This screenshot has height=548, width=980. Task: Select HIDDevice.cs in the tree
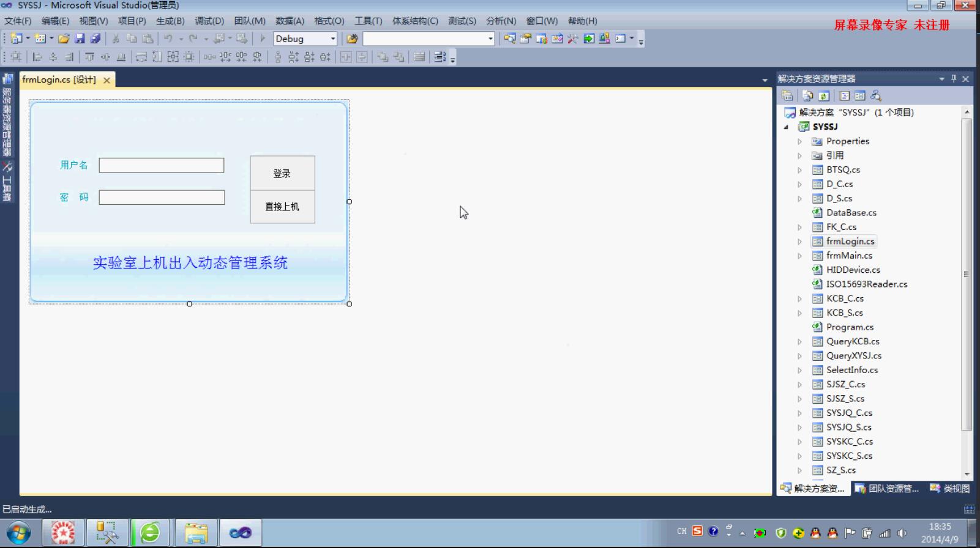pos(853,270)
